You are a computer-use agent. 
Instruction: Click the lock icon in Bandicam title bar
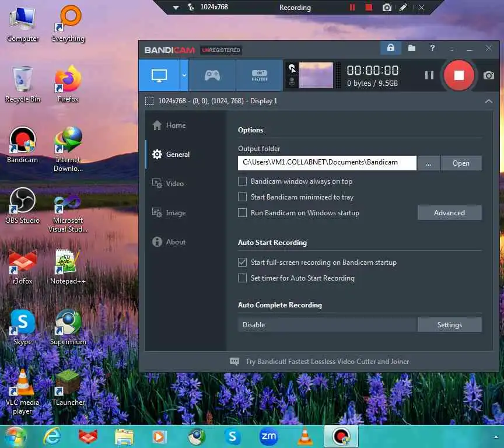pos(390,48)
